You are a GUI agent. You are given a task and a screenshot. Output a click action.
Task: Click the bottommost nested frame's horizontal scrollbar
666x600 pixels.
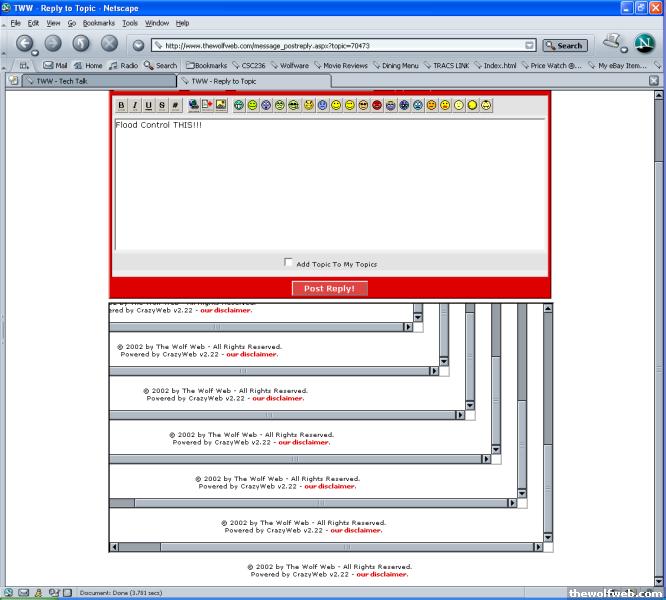click(330, 547)
